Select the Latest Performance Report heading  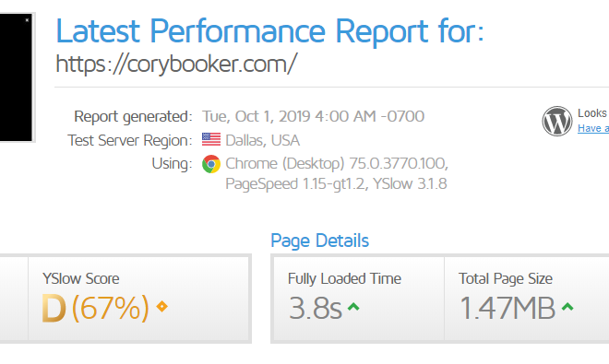pos(270,31)
